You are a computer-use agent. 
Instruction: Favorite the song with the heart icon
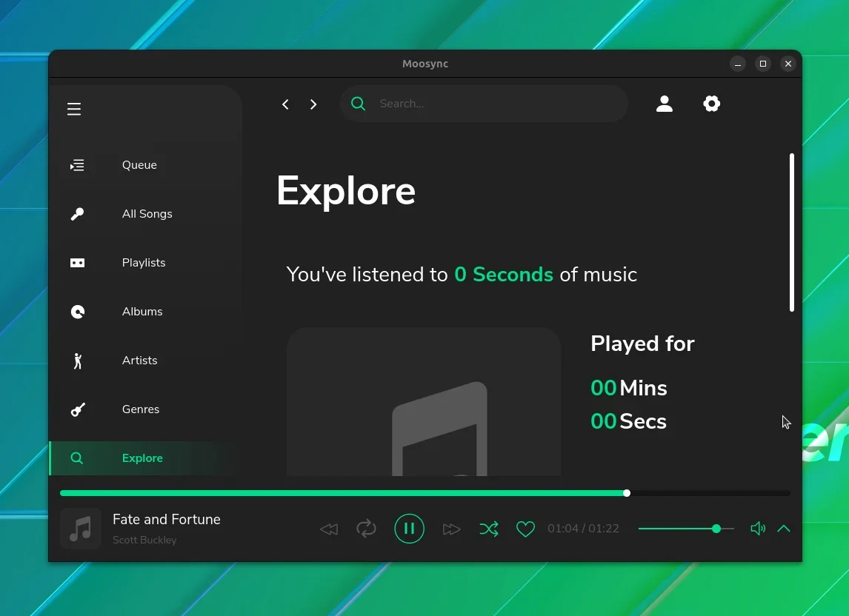point(525,529)
